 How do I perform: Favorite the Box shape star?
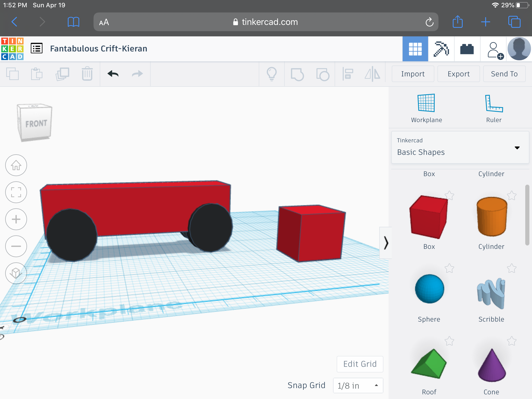449,195
